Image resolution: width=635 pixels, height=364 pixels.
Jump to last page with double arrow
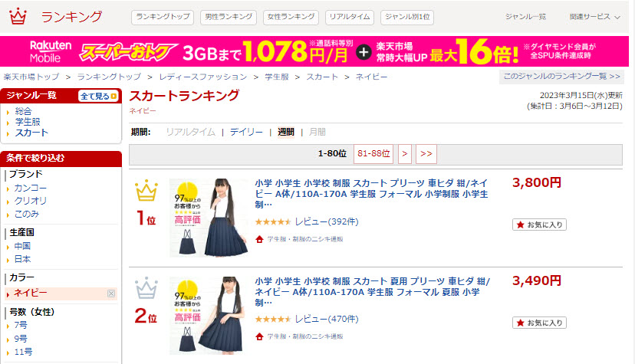[426, 154]
